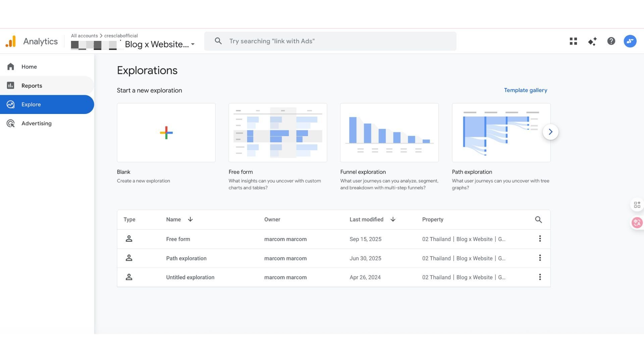Open the Google apps grid icon

[x=573, y=41]
